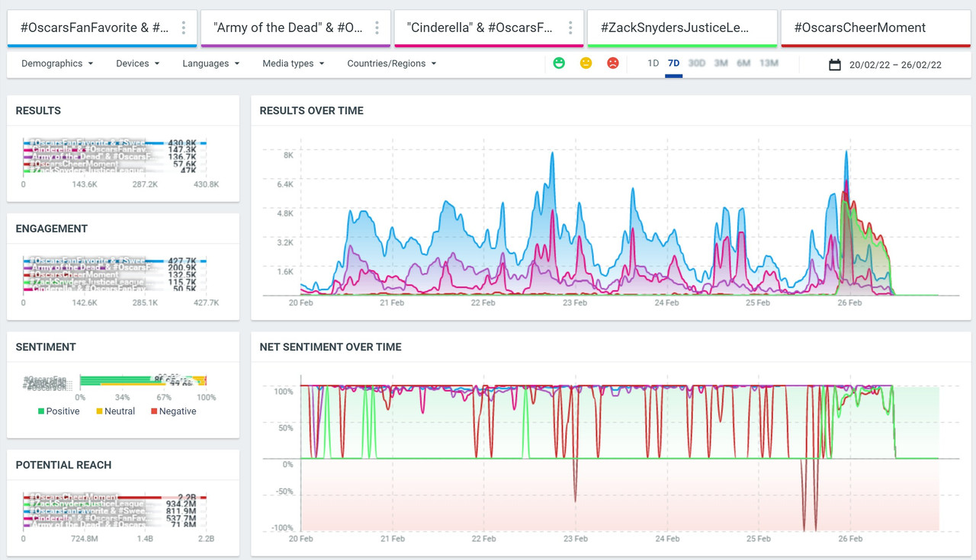This screenshot has width=976, height=560.
Task: Select the 3M time range
Action: click(721, 63)
